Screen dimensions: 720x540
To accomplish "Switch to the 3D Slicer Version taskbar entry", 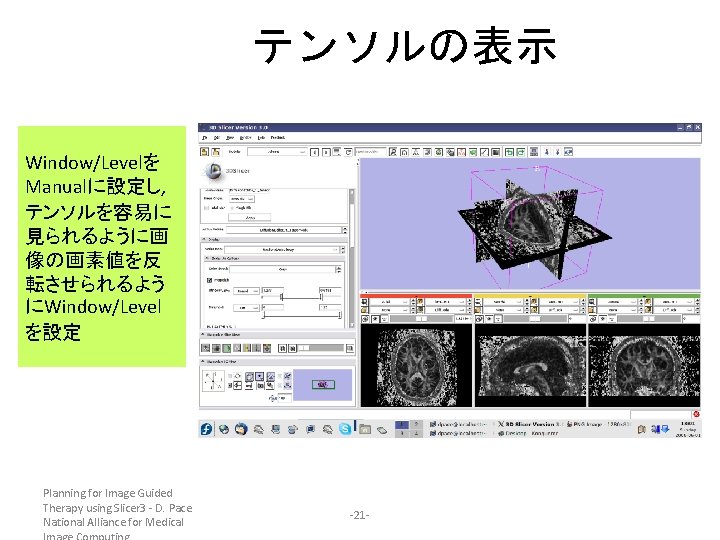I will [530, 424].
